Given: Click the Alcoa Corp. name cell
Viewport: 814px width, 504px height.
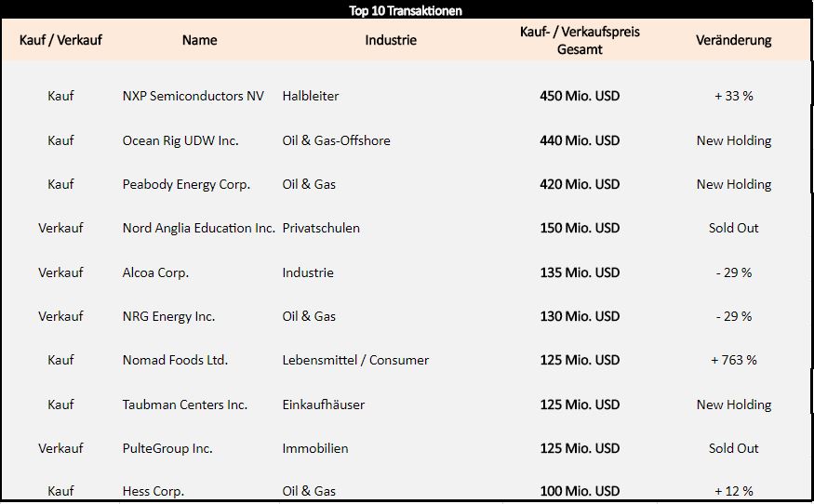Looking at the screenshot, I should 155,272.
